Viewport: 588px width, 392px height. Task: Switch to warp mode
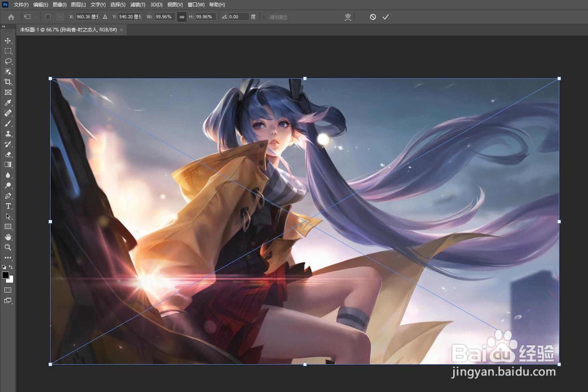[x=348, y=17]
